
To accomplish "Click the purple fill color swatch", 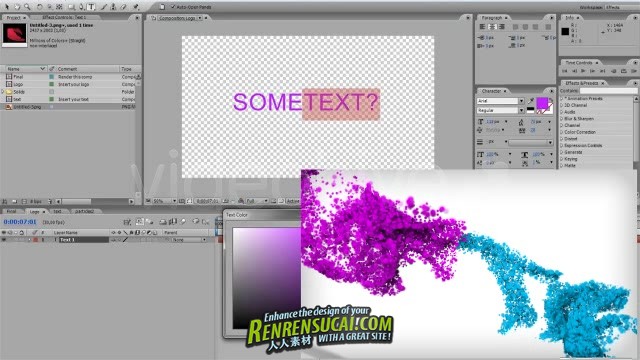I will [x=542, y=103].
